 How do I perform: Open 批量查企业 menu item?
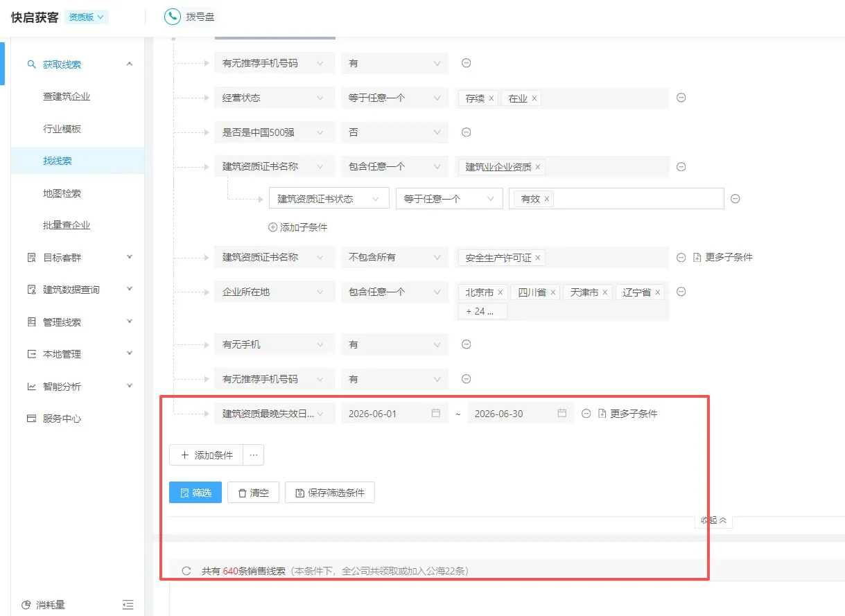(67, 225)
